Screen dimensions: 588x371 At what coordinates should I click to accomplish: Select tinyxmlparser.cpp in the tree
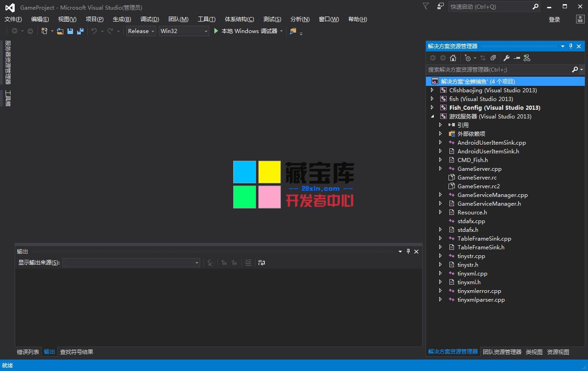481,299
